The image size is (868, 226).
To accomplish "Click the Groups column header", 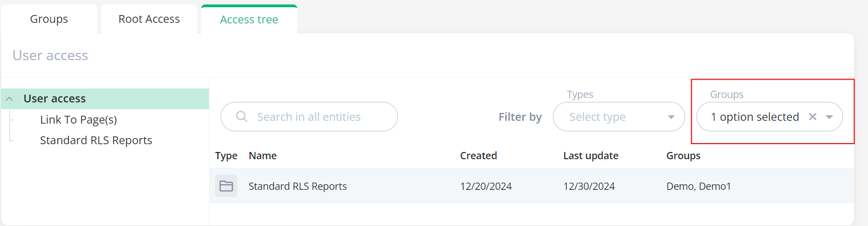I will (684, 156).
